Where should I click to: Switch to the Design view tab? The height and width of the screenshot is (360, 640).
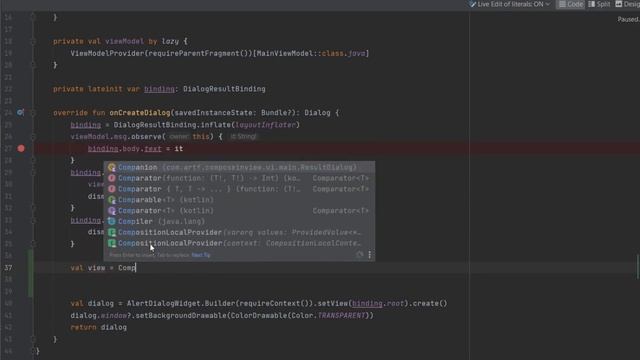[627, 4]
